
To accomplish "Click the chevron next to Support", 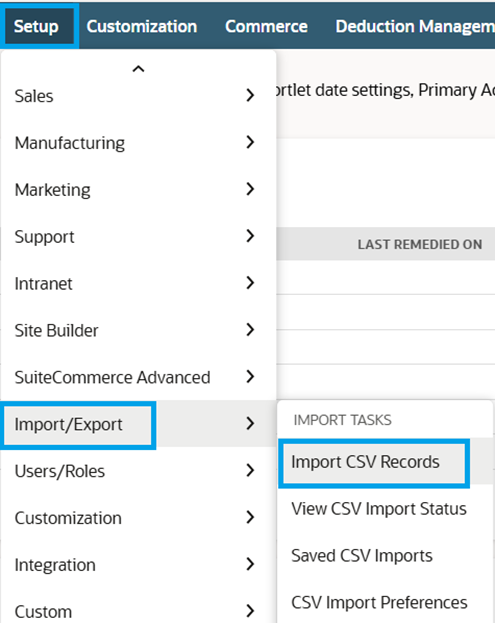I will 250,236.
